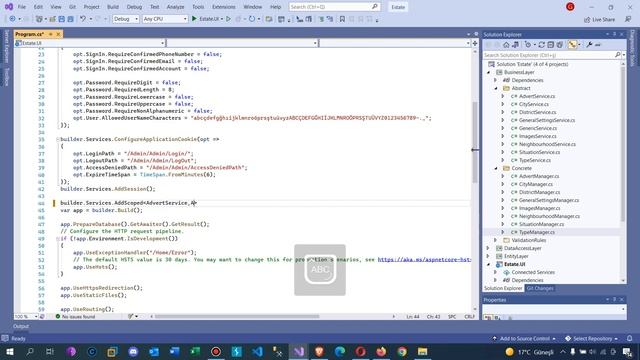The height and width of the screenshot is (360, 640).
Task: Open the aka.ms/aspnetcore-hsts link
Action: point(424,260)
